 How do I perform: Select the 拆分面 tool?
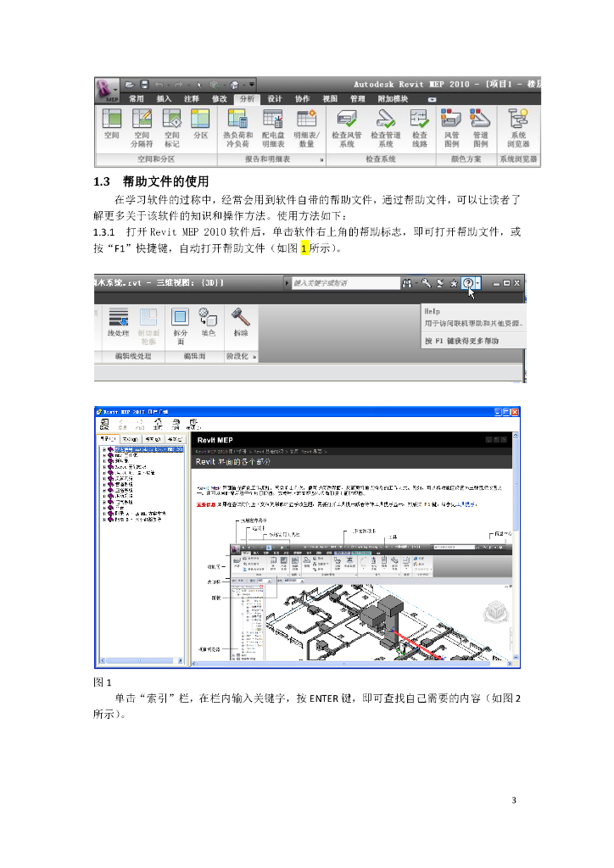point(180,325)
